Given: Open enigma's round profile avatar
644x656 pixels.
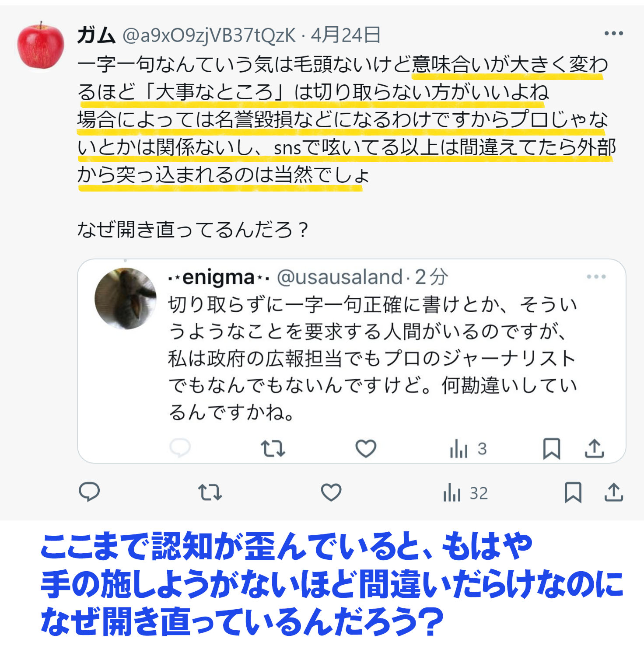Looking at the screenshot, I should pyautogui.click(x=125, y=298).
